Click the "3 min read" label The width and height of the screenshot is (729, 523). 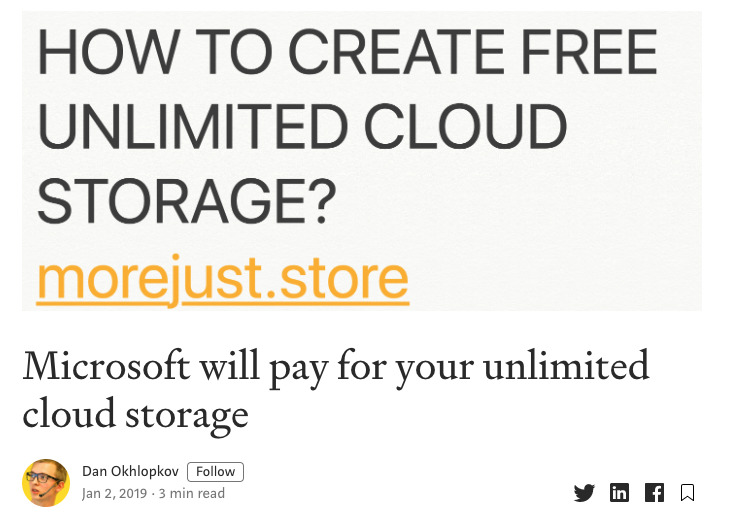[x=192, y=494]
